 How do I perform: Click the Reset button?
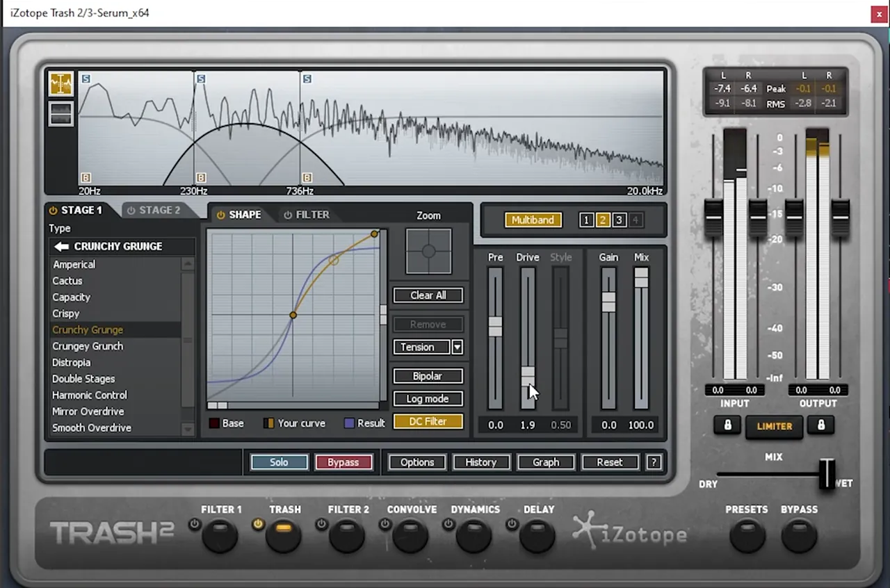(x=610, y=462)
